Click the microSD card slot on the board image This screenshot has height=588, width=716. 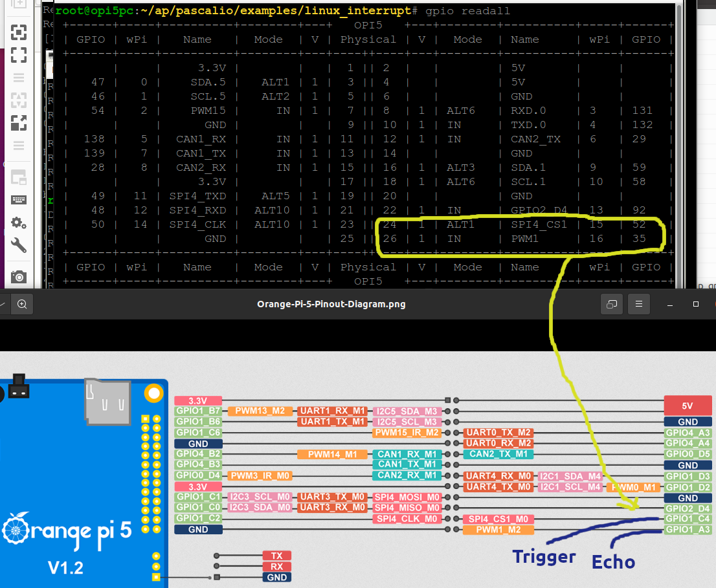point(107,402)
